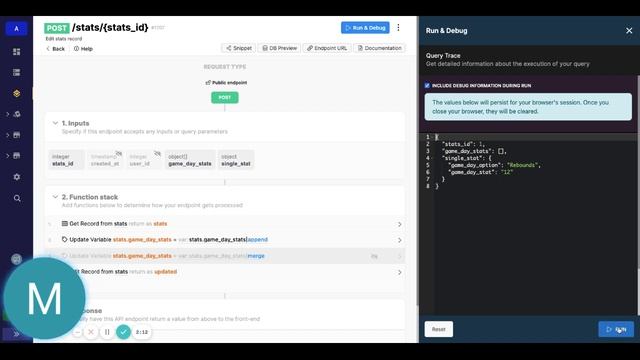Click the green POST request type badge
Image resolution: width=640 pixels, height=360 pixels.
click(224, 98)
